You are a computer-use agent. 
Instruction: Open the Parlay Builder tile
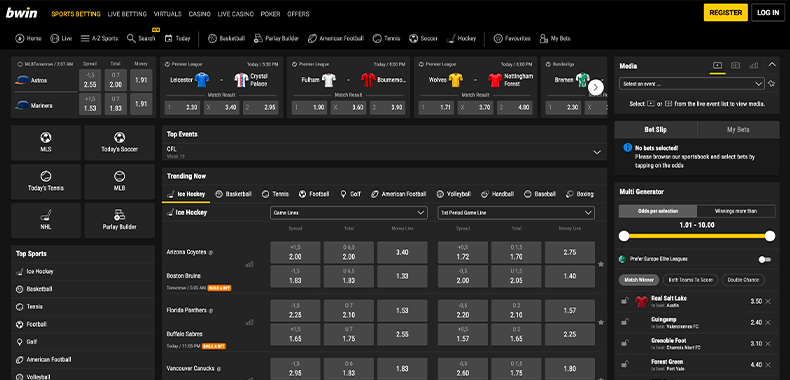click(x=119, y=221)
